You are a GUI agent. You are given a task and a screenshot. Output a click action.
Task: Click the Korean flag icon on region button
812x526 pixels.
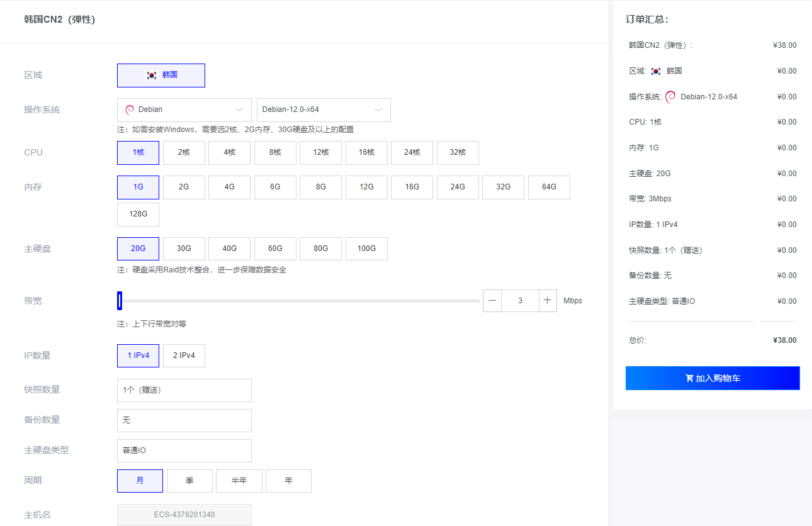150,75
